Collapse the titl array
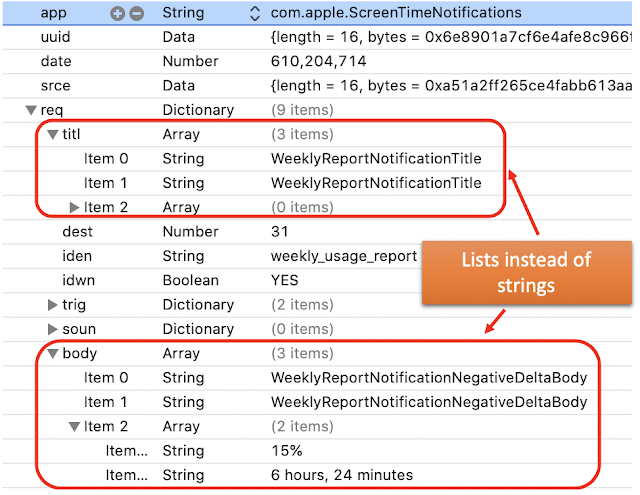Screen dimensions: 640x495 click(52, 134)
